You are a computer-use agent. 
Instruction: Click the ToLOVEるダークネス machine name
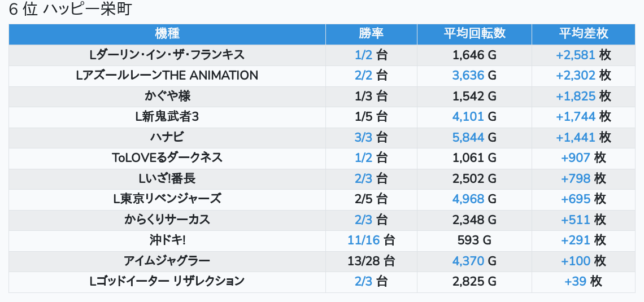point(167,158)
